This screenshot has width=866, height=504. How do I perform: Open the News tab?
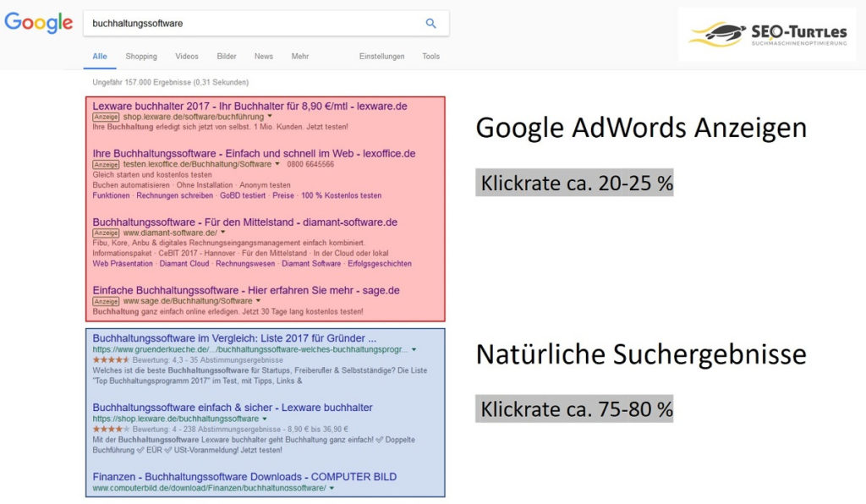coord(264,57)
